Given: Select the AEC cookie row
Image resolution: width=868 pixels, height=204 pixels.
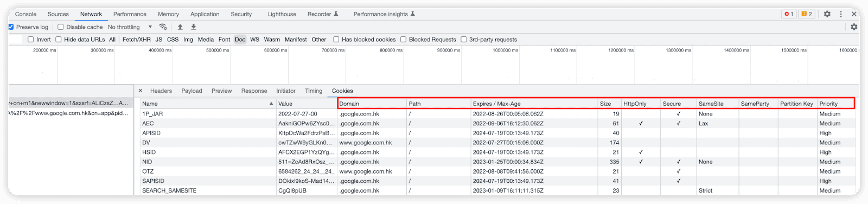Looking at the screenshot, I should (498, 123).
